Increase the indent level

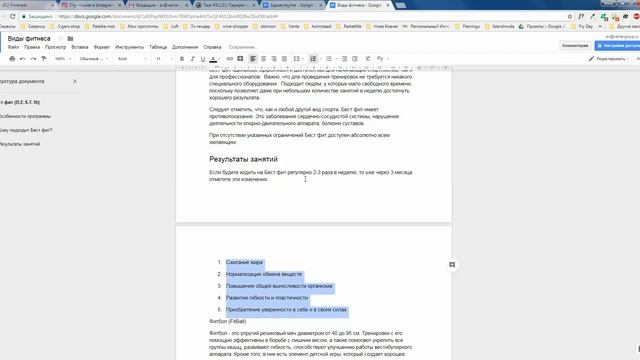tap(355, 59)
